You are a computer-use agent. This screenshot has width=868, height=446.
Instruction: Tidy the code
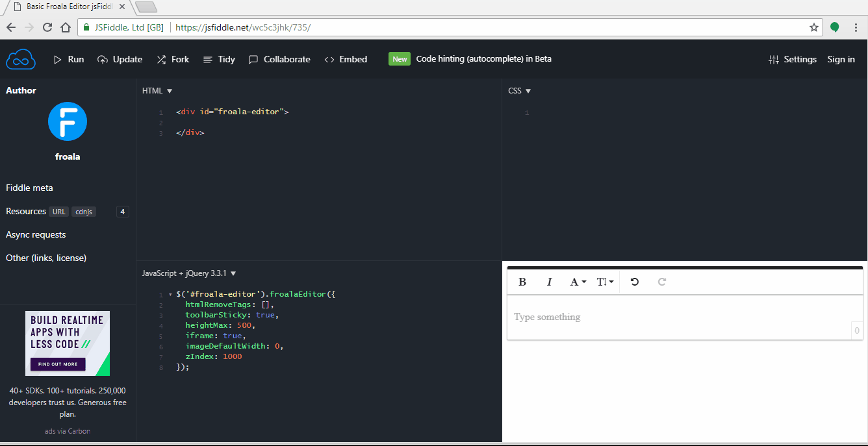pos(219,59)
